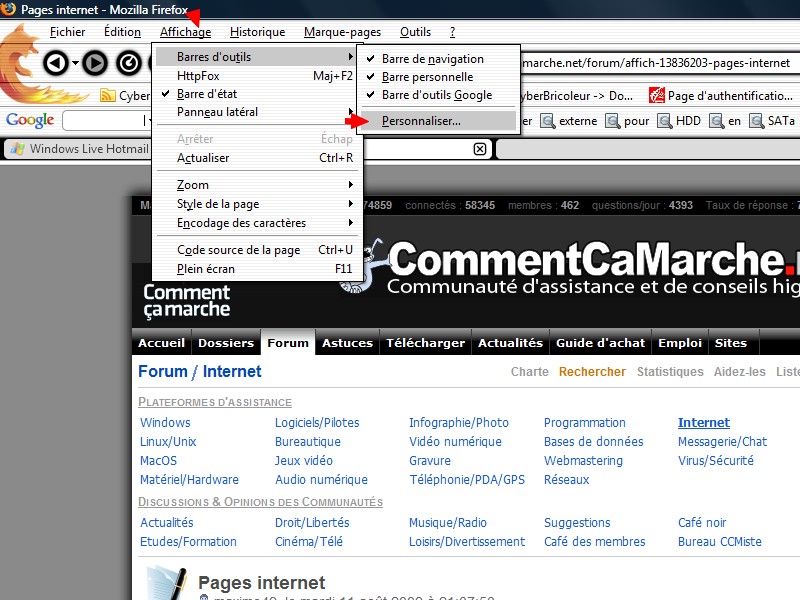The image size is (800, 600).
Task: Click the Back navigation arrow button
Action: pos(57,64)
